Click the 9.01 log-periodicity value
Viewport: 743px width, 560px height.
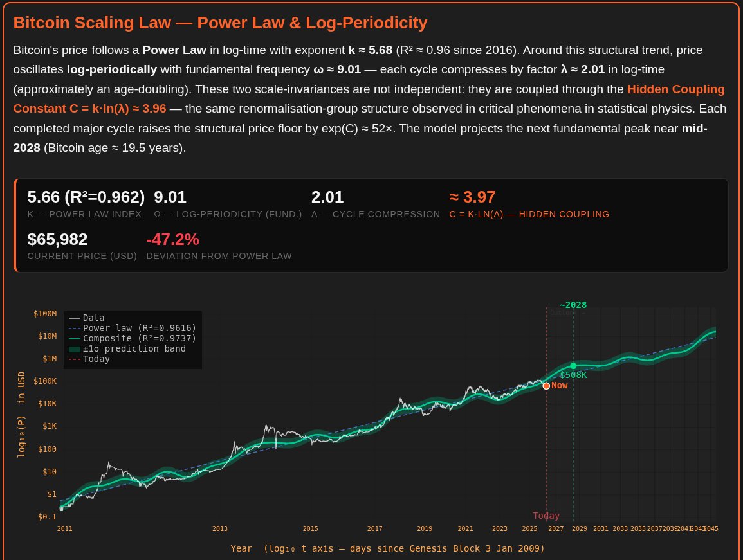[170, 197]
